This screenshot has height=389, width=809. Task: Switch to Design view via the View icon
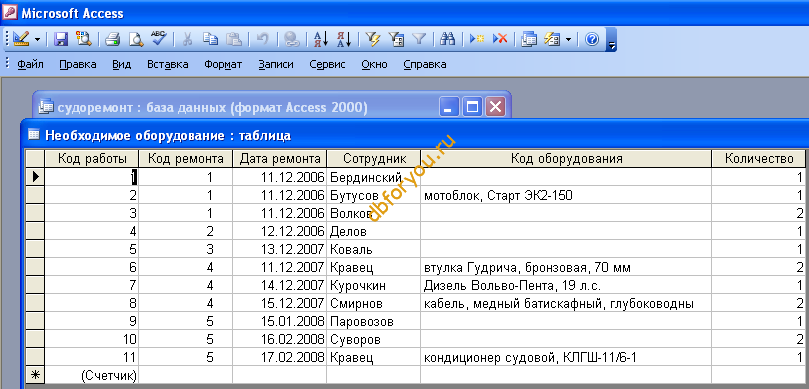tap(21, 39)
